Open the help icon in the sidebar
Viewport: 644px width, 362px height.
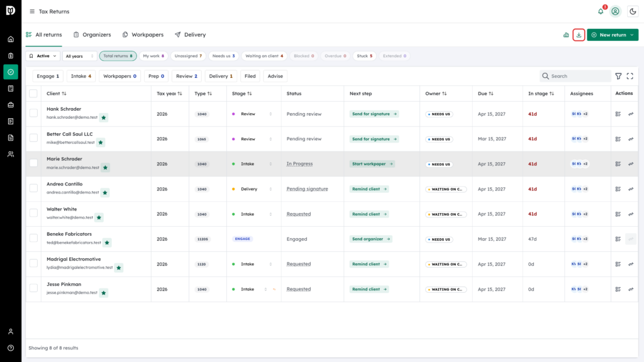point(11,348)
